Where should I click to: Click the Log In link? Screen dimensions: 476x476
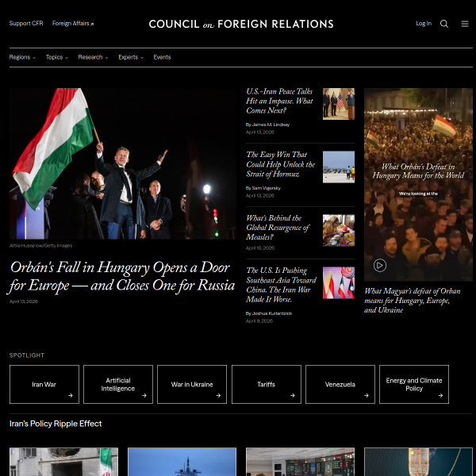(x=424, y=24)
